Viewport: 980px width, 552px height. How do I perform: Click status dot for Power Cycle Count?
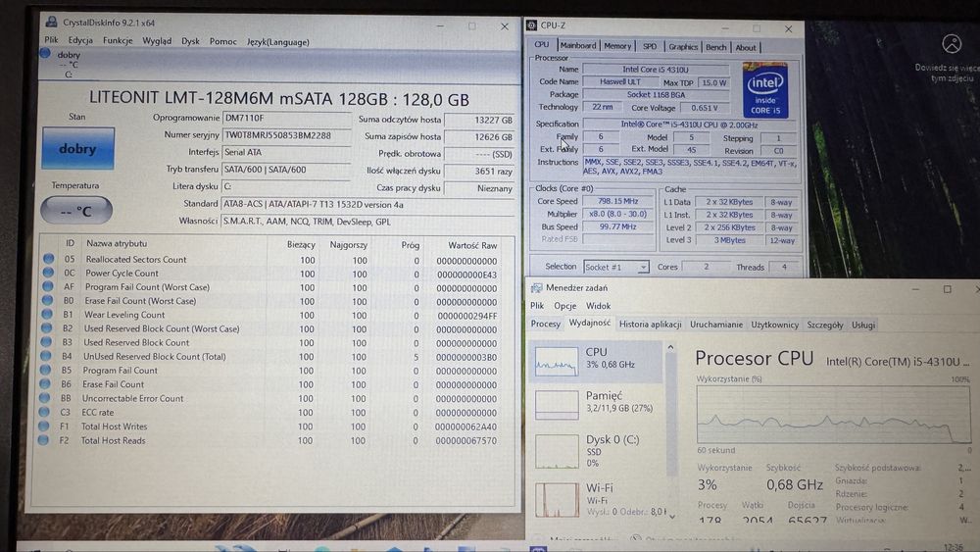pos(48,272)
